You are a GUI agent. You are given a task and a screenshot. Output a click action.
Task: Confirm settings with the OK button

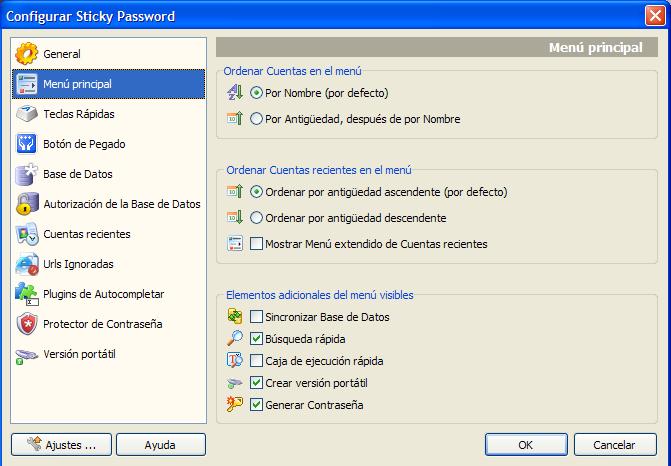coord(526,445)
